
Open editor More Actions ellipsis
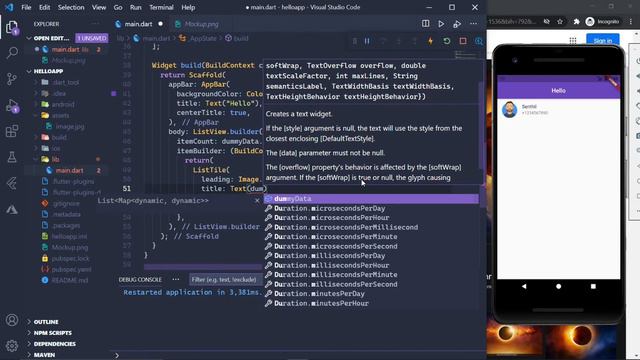[x=473, y=24]
